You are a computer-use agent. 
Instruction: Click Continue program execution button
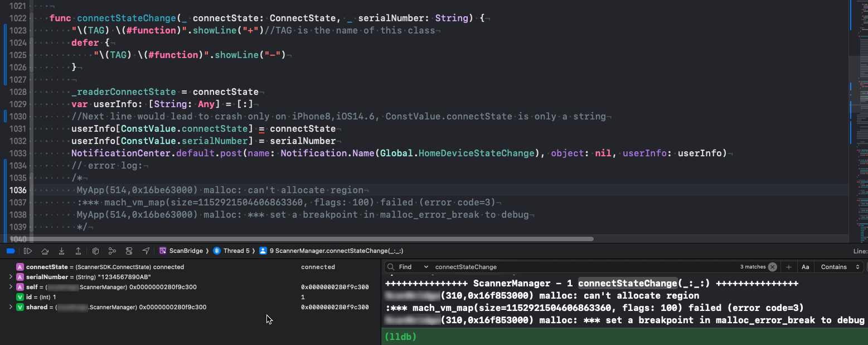(x=28, y=251)
